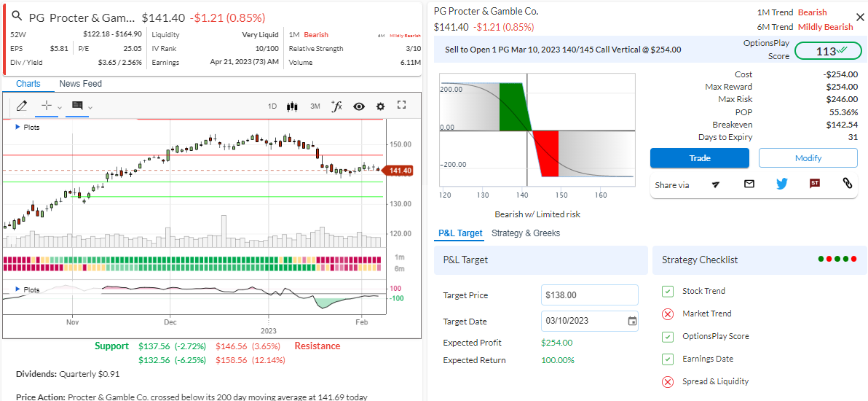Click the Market Trend red X indicator
The width and height of the screenshot is (868, 401).
pyautogui.click(x=668, y=314)
